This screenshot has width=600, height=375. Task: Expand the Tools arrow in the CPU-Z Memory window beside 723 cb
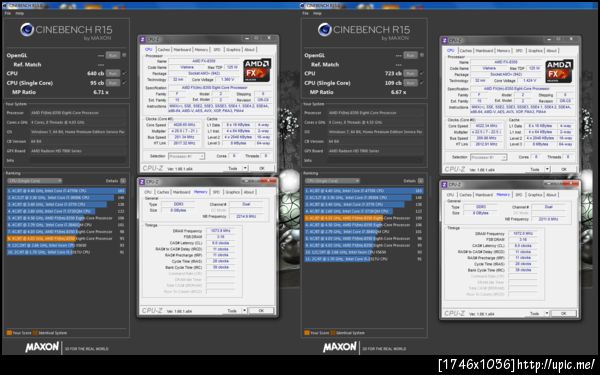pyautogui.click(x=547, y=313)
